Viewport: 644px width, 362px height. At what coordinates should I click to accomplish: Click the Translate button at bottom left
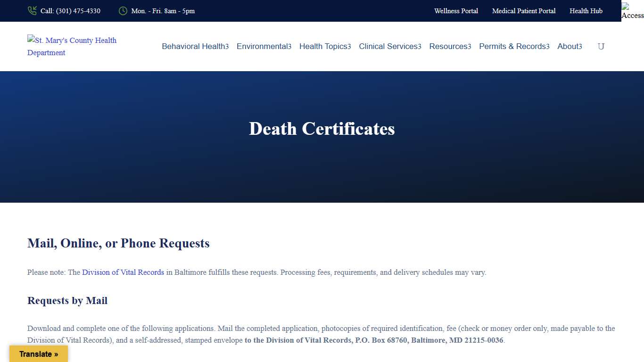click(38, 354)
